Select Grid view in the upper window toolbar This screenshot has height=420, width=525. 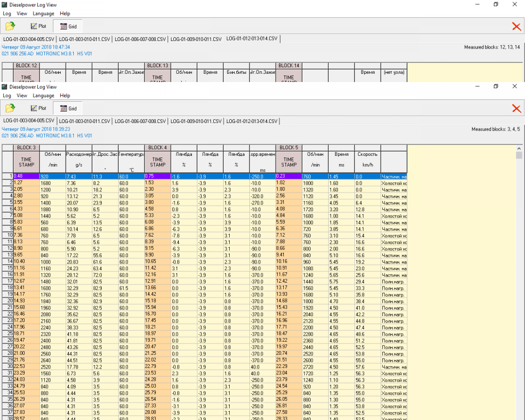[68, 26]
